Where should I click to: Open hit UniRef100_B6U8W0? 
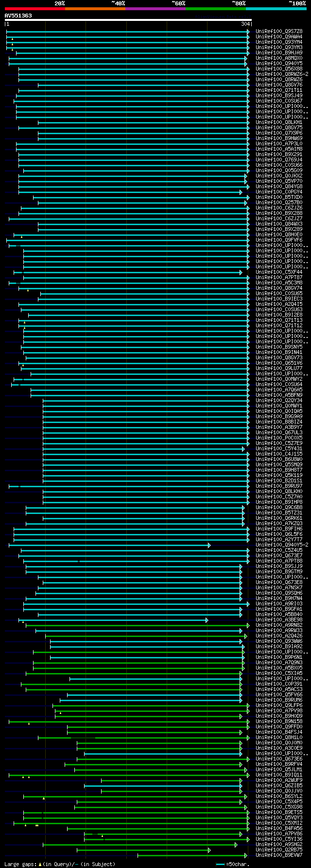(279, 459)
